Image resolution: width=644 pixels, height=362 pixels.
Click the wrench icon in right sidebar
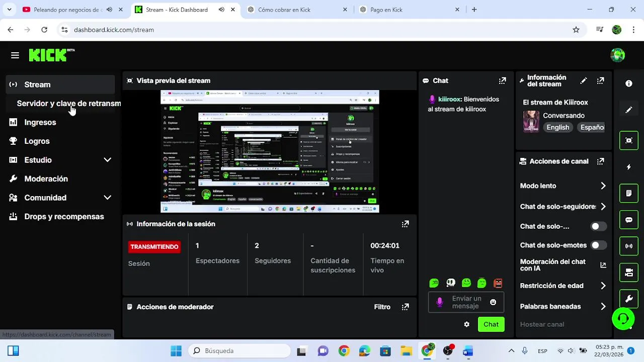629,299
